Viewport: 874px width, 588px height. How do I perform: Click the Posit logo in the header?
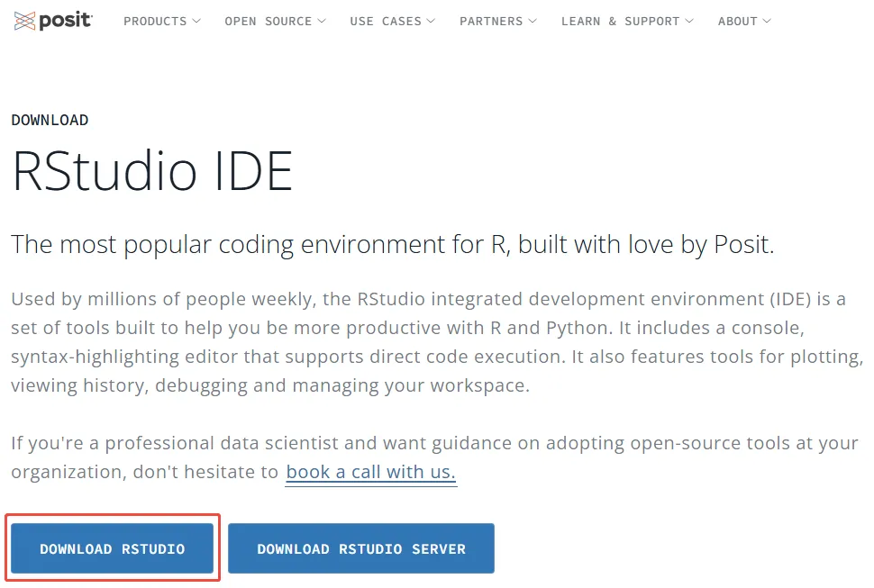(53, 21)
